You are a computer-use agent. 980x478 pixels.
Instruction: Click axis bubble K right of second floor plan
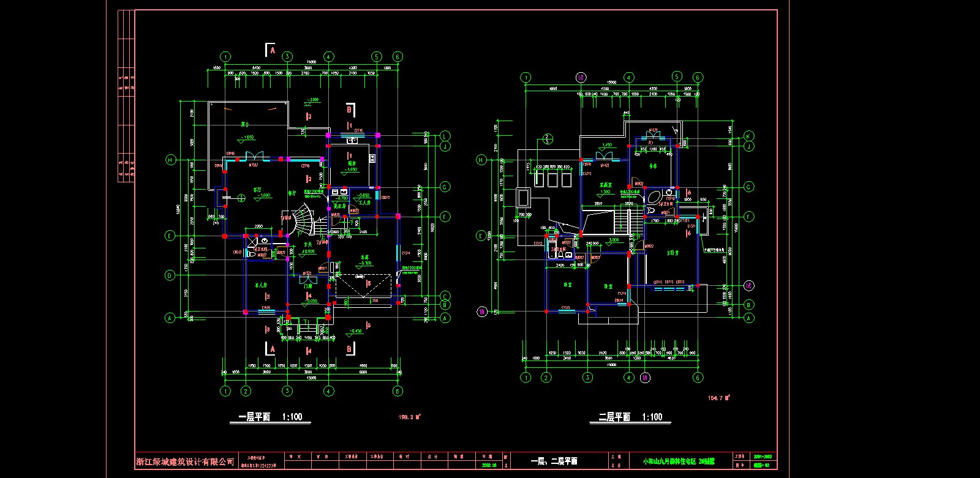click(748, 136)
